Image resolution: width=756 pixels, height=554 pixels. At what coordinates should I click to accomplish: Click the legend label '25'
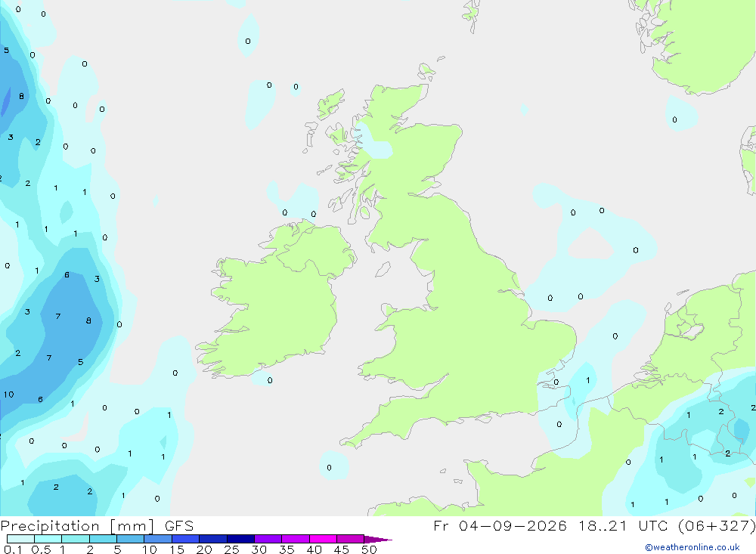coord(231,549)
